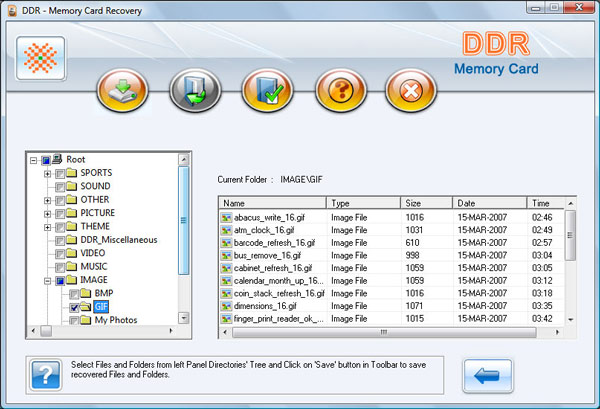Select the GIF folder label

coord(101,306)
